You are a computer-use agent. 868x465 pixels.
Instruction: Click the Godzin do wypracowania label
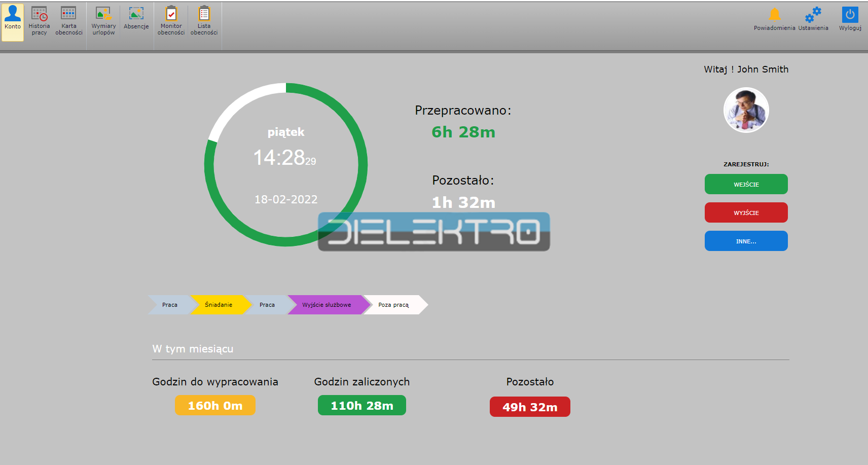(x=215, y=382)
